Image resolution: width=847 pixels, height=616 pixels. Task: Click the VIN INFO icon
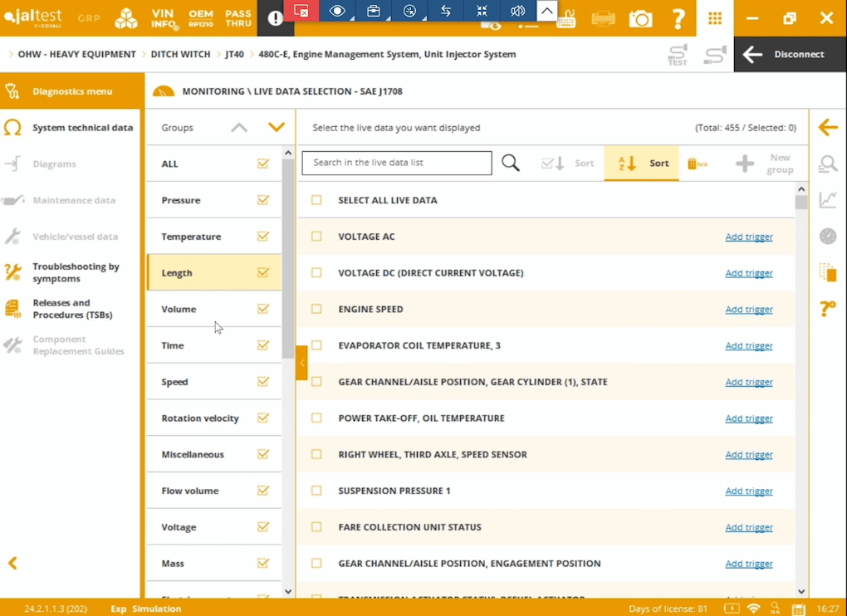pyautogui.click(x=164, y=18)
